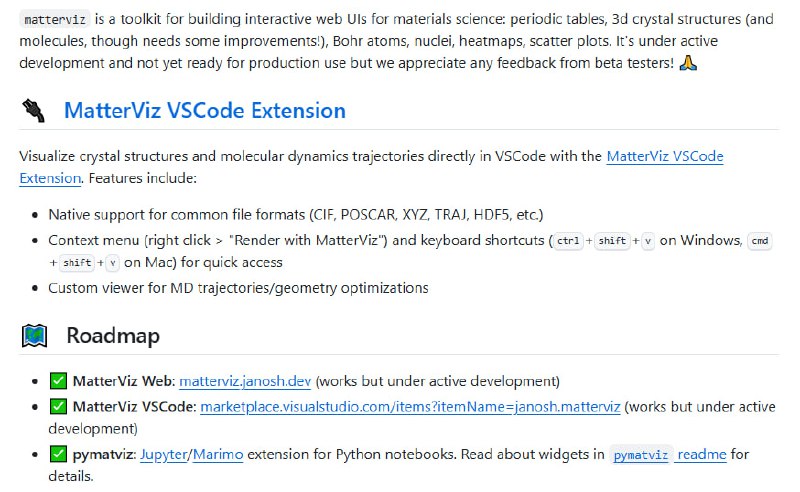Click the matterviz code label in the intro
The height and width of the screenshot is (492, 800).
50,19
